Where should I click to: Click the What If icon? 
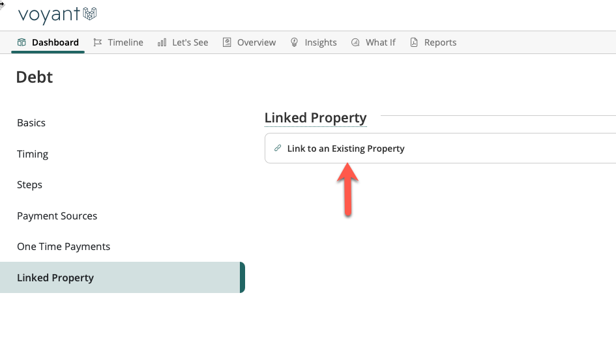pos(355,42)
